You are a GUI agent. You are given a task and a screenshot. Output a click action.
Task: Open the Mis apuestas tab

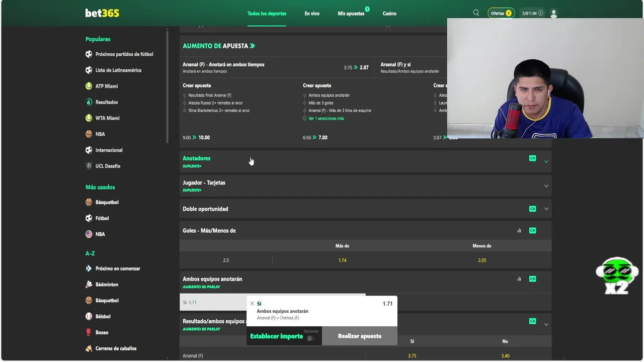(351, 14)
